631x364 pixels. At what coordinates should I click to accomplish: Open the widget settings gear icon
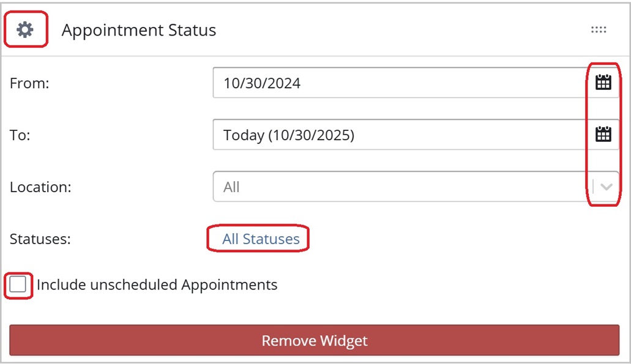point(25,29)
